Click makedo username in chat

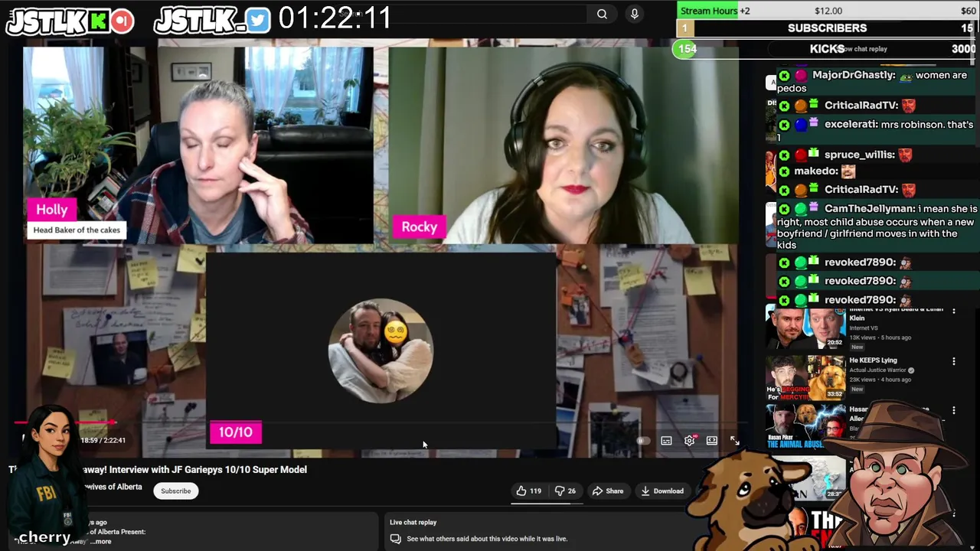[x=816, y=171]
